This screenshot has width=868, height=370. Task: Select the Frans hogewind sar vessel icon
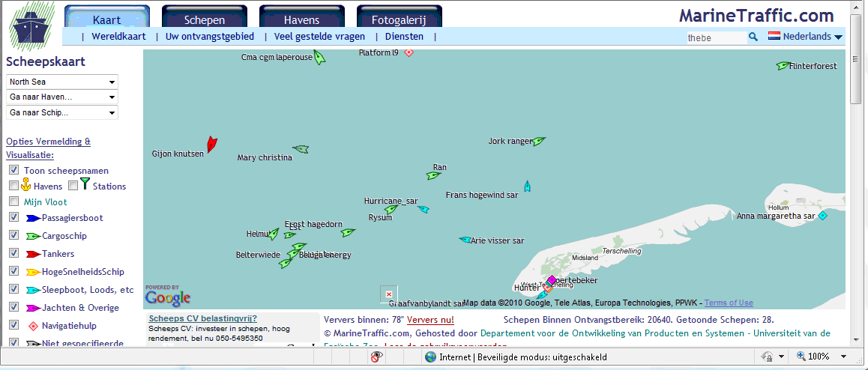(528, 186)
